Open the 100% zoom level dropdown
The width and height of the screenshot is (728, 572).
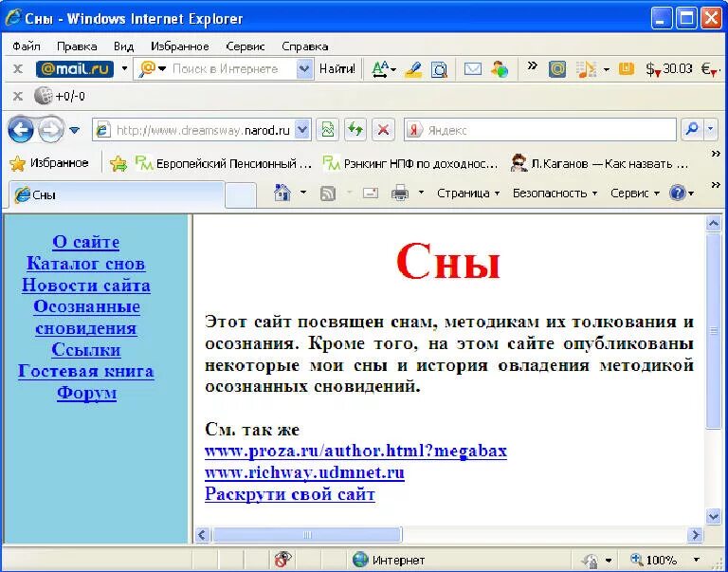tap(696, 560)
